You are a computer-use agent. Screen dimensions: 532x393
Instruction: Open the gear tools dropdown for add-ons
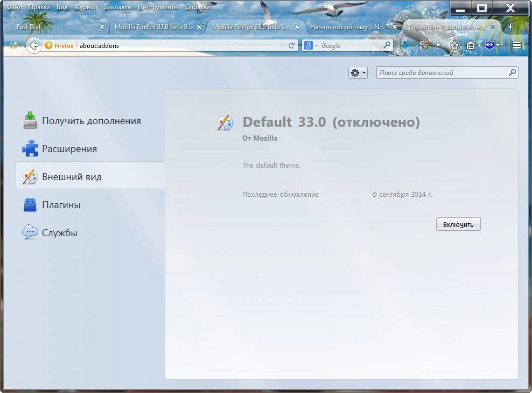pyautogui.click(x=358, y=73)
